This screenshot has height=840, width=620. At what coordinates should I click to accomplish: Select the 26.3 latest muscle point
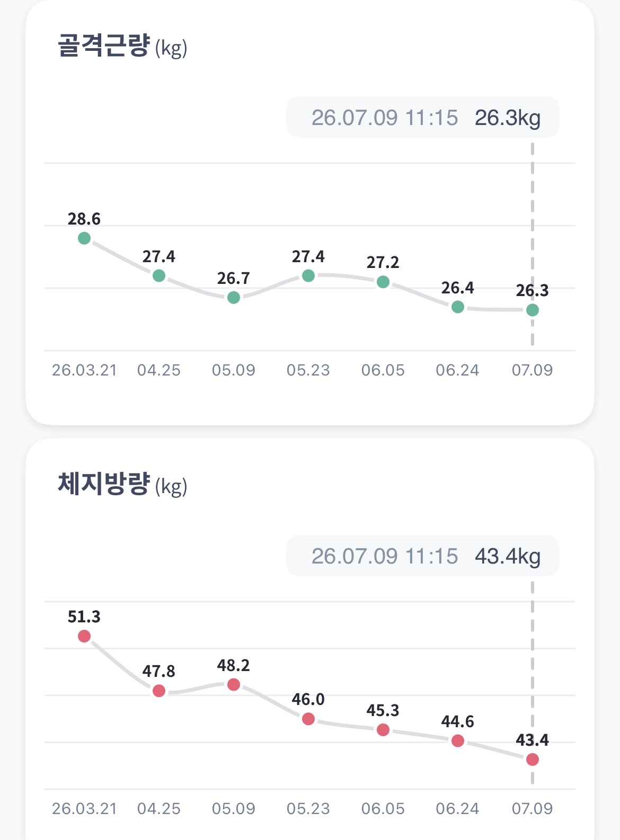click(533, 310)
